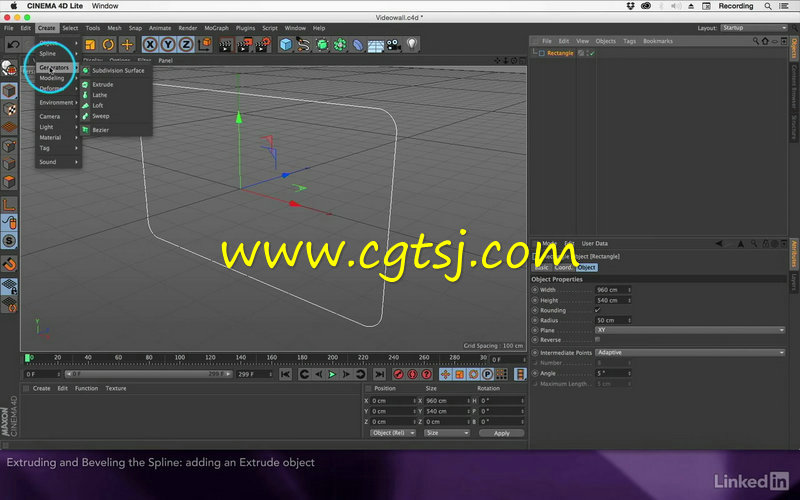Open the Size mode dropdown
This screenshot has width=800, height=500.
(447, 433)
